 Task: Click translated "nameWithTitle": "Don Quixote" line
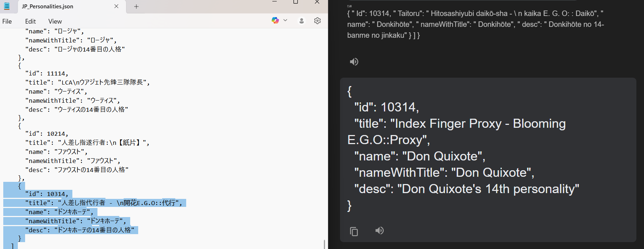444,173
